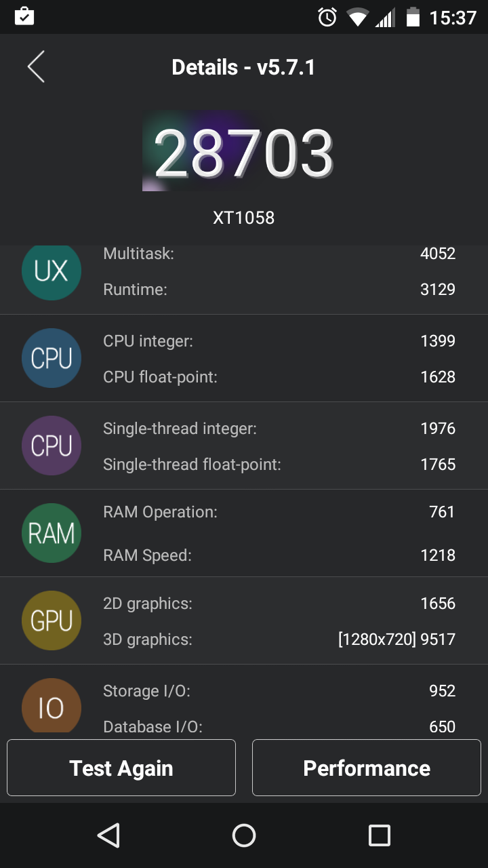The image size is (488, 868).
Task: Select the Single-thread integer row
Action: pyautogui.click(x=279, y=429)
